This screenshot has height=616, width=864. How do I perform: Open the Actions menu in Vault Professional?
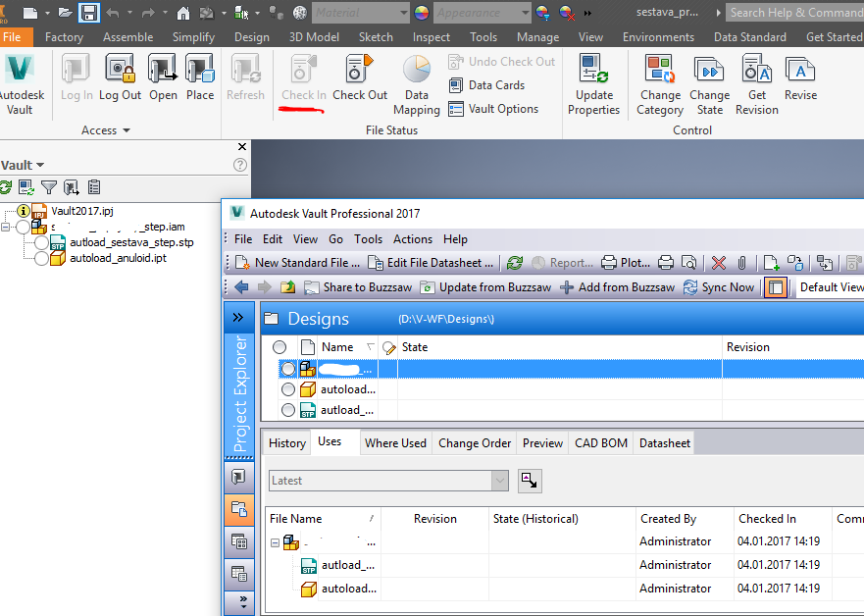coord(412,238)
